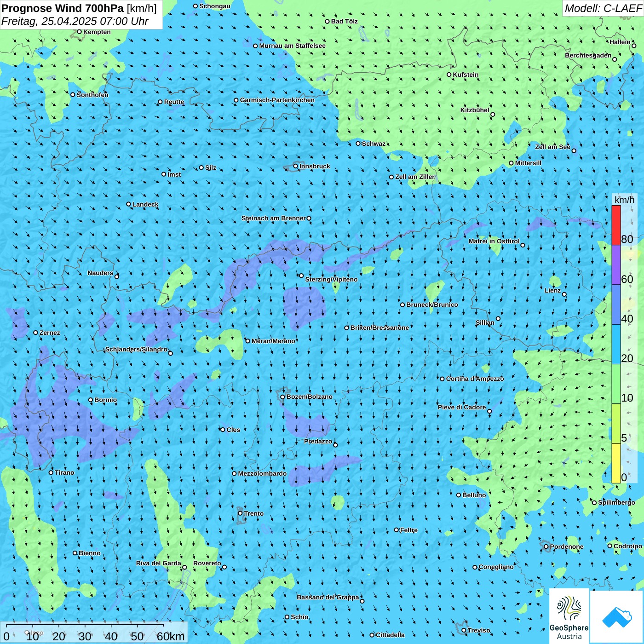644x644 pixels.
Task: Click the 'Modell: C-LAEF' label
Action: [x=603, y=8]
